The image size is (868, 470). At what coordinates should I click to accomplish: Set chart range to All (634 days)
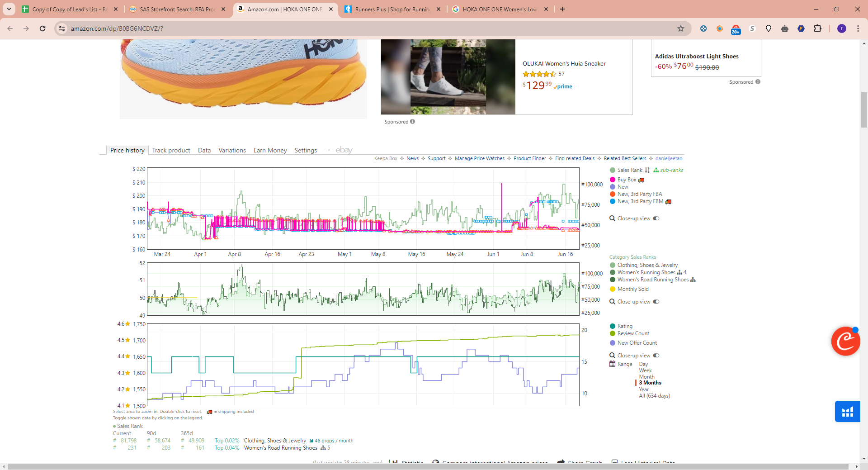tap(655, 396)
